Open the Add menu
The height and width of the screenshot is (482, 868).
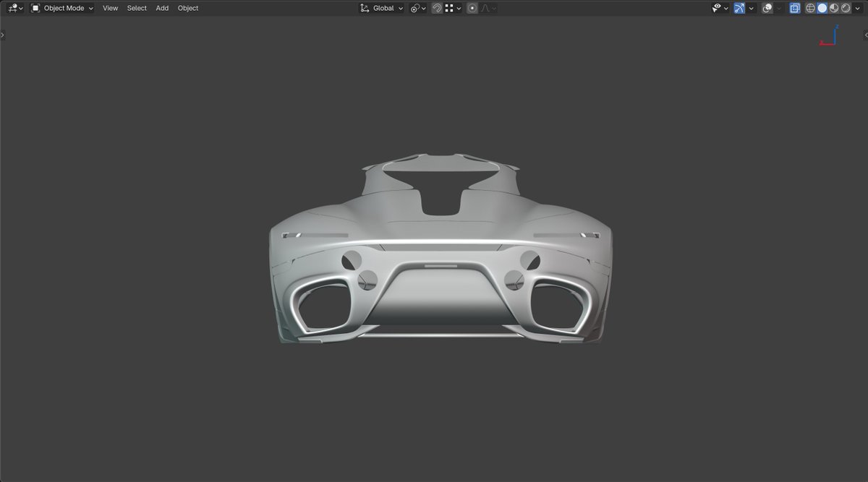(x=162, y=8)
